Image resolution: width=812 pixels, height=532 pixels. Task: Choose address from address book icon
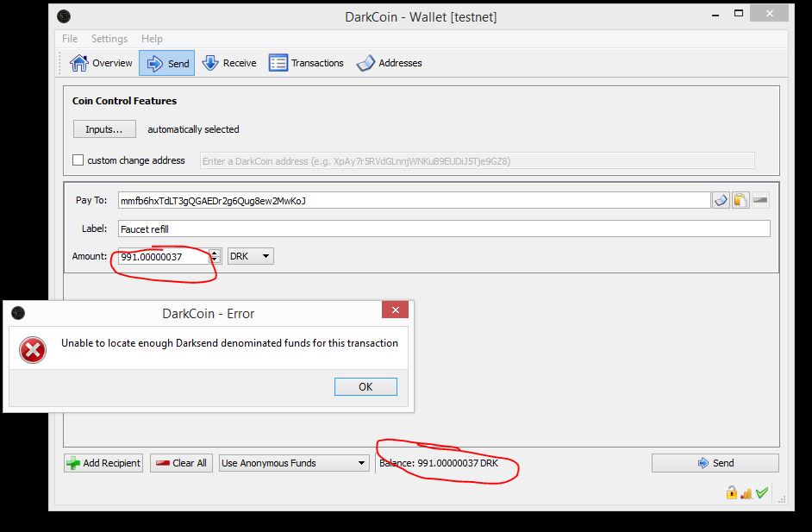pyautogui.click(x=721, y=200)
